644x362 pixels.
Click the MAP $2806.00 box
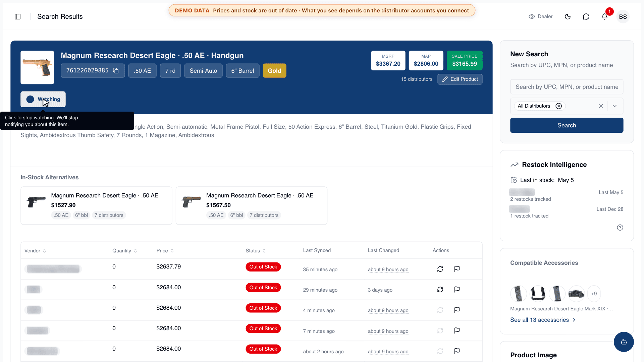(426, 60)
